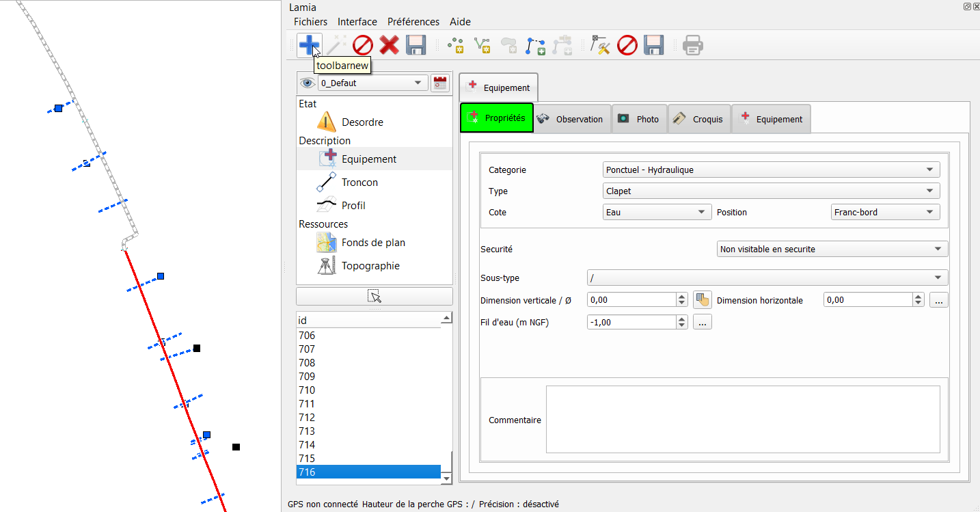Click the magic wand toolbar icon

335,45
